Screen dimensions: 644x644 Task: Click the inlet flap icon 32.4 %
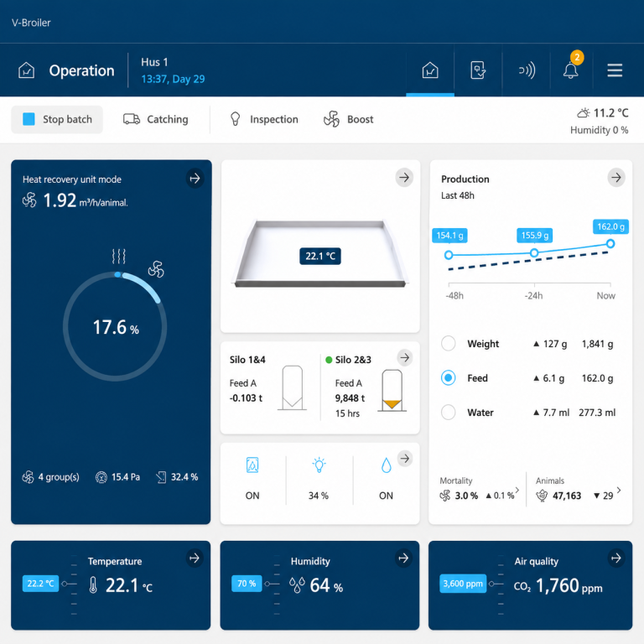coord(161,477)
